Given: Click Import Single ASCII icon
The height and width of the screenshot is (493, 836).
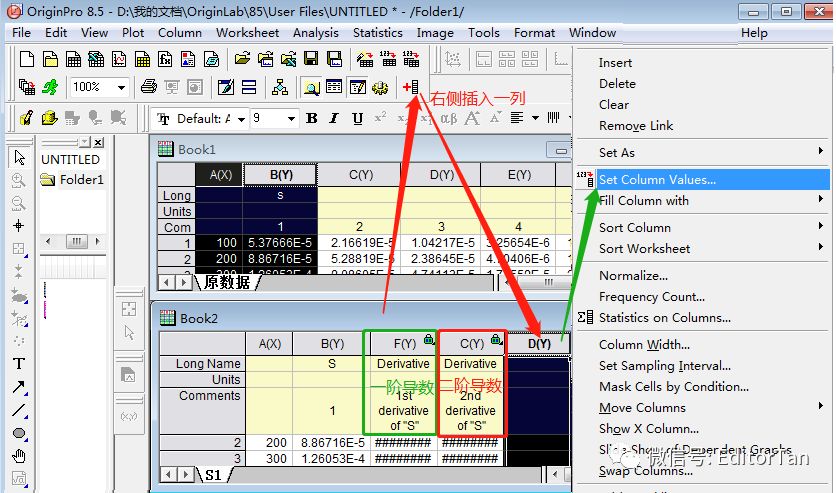Looking at the screenshot, I should tap(388, 59).
